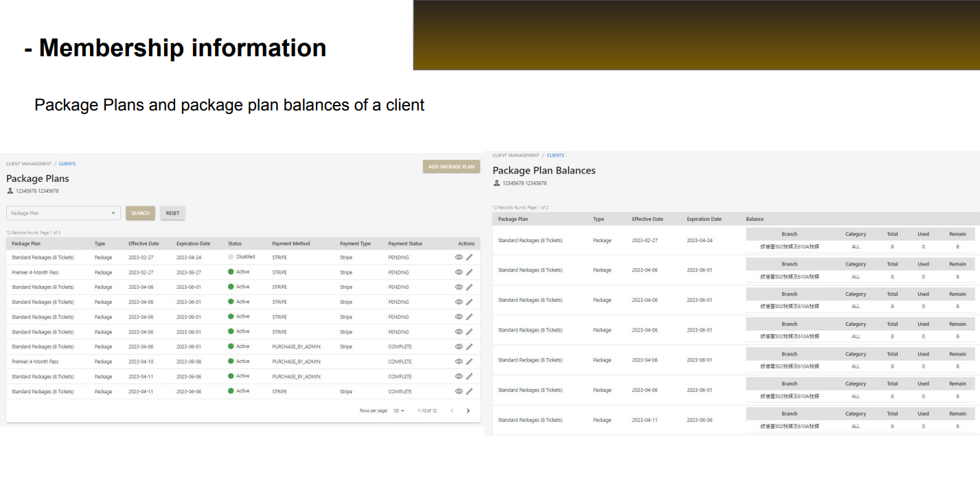The height and width of the screenshot is (483, 980).
Task: Click the RESET button
Action: (x=172, y=213)
